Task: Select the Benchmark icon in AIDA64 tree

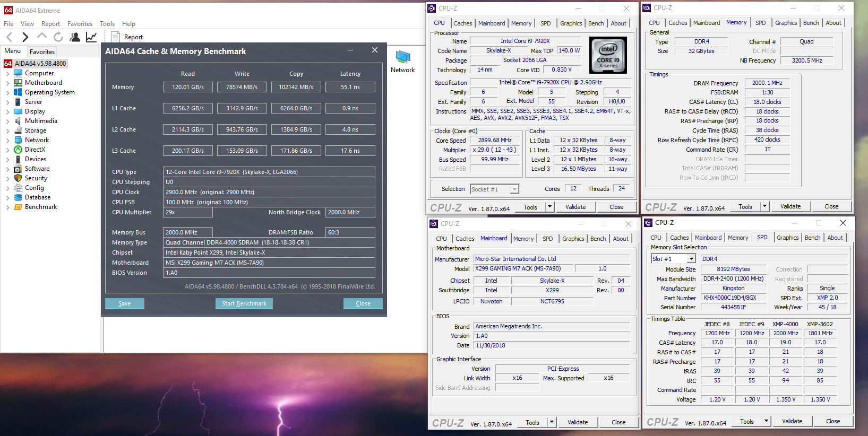Action: tap(18, 207)
